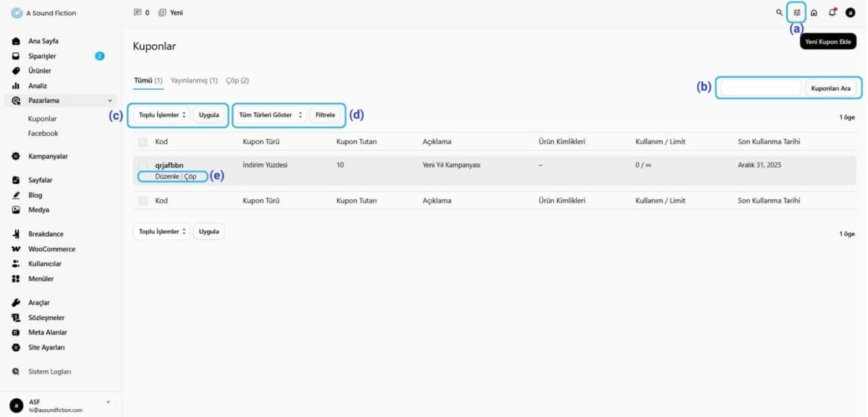
Task: Click the Yeni Kupon Ekle sliders icon
Action: 796,12
